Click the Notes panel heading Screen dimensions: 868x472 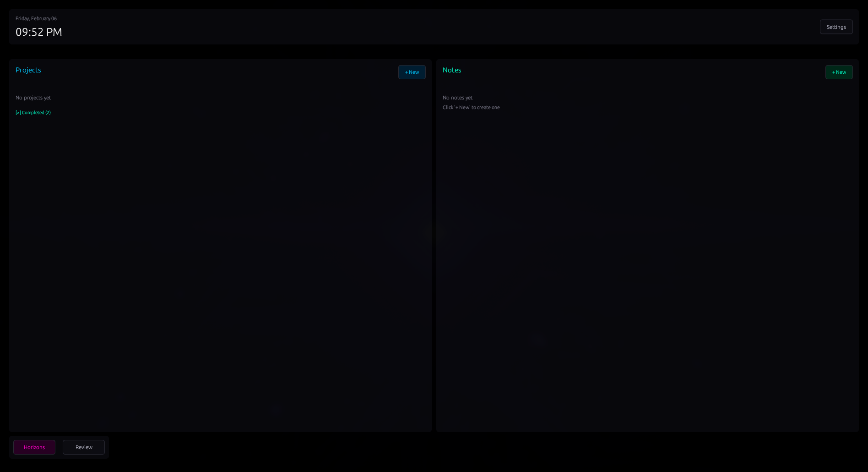point(452,70)
